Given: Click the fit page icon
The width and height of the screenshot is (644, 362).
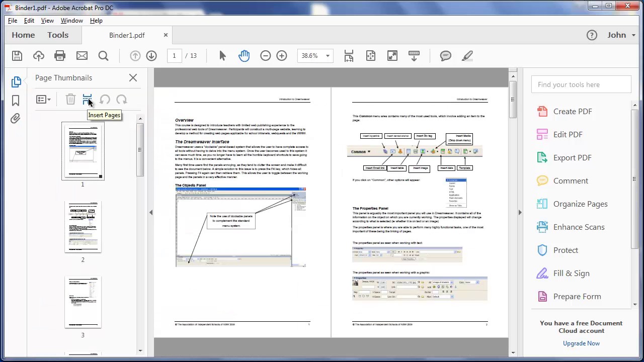Looking at the screenshot, I should [371, 56].
